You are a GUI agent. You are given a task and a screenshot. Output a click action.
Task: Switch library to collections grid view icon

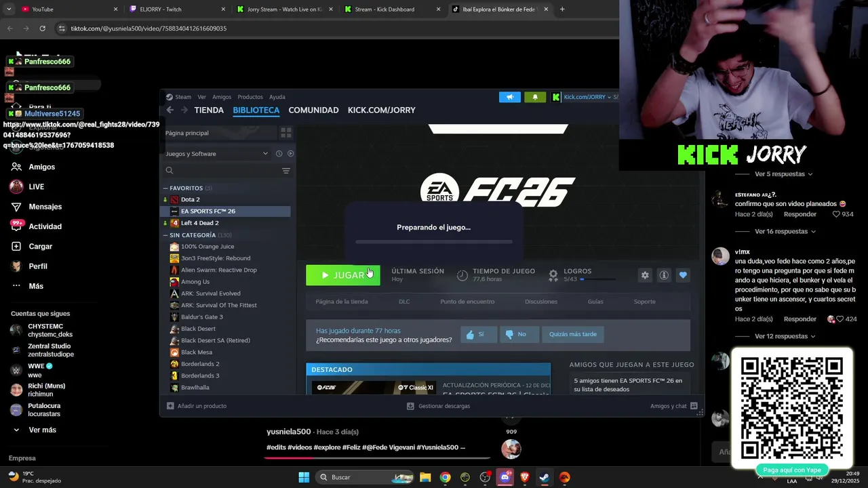[x=286, y=133]
